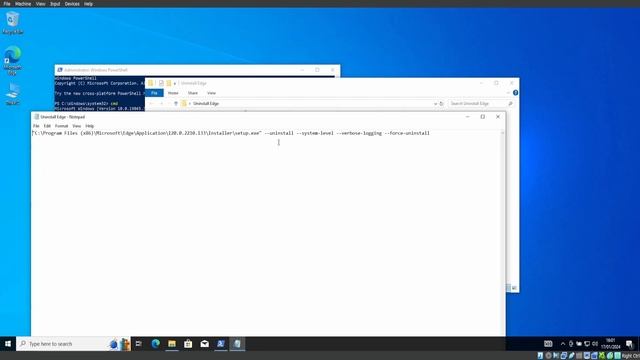
Task: Open the taskbar clock and date
Action: pyautogui.click(x=611, y=344)
